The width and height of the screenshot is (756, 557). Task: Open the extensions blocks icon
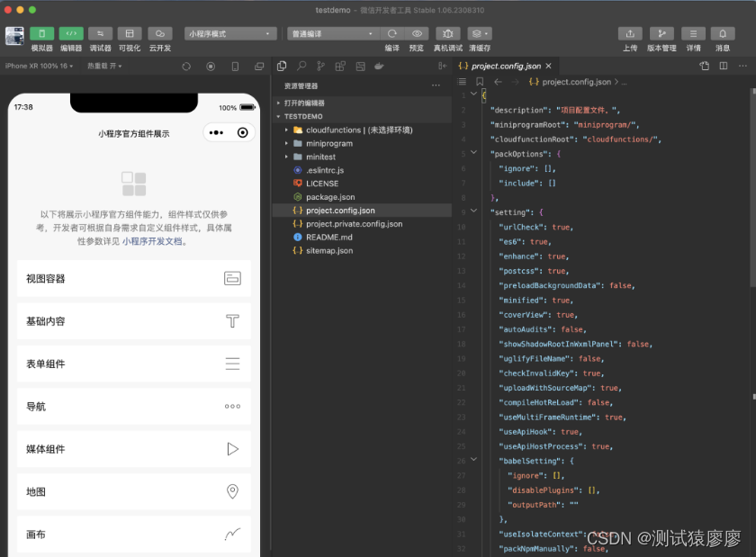[340, 66]
